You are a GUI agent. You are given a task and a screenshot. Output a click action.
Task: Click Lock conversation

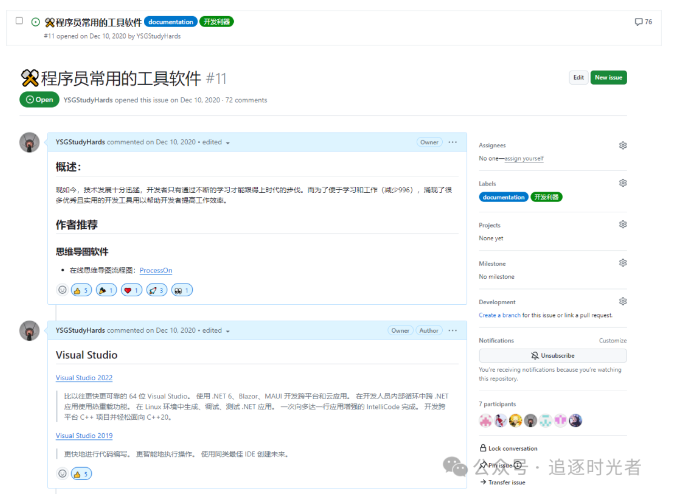508,448
